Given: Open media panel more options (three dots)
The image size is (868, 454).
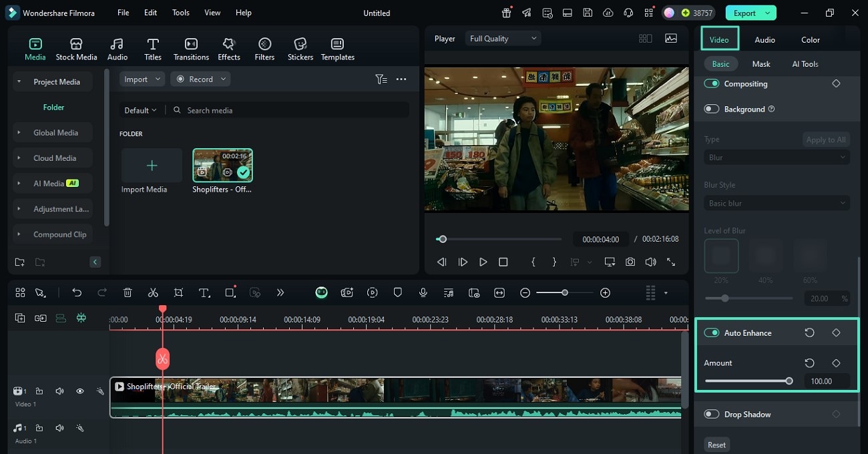Looking at the screenshot, I should coord(401,79).
